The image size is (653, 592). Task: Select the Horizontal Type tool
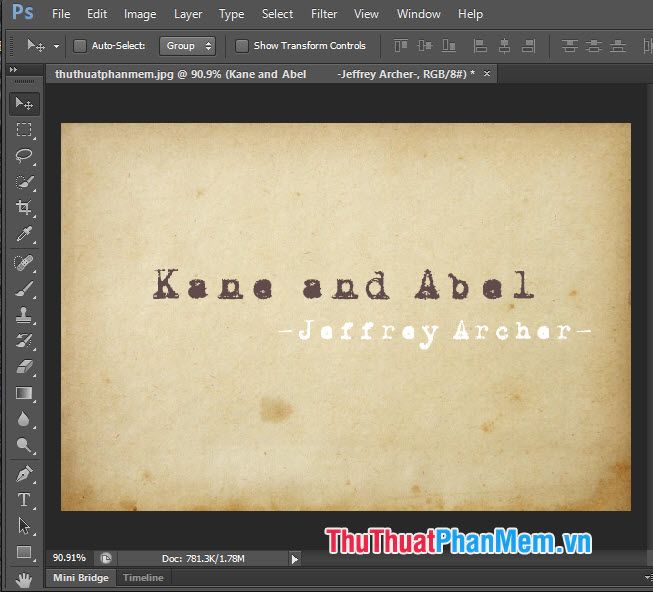click(24, 500)
